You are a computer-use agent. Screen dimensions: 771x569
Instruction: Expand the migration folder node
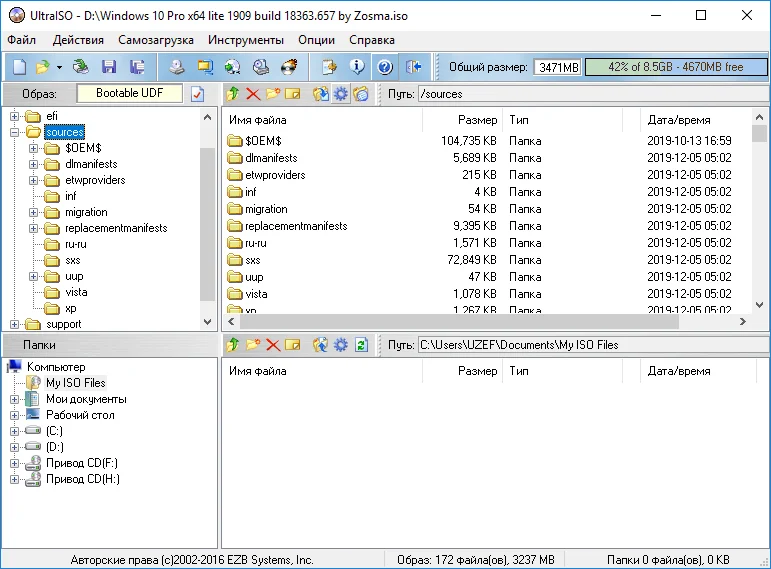[33, 212]
